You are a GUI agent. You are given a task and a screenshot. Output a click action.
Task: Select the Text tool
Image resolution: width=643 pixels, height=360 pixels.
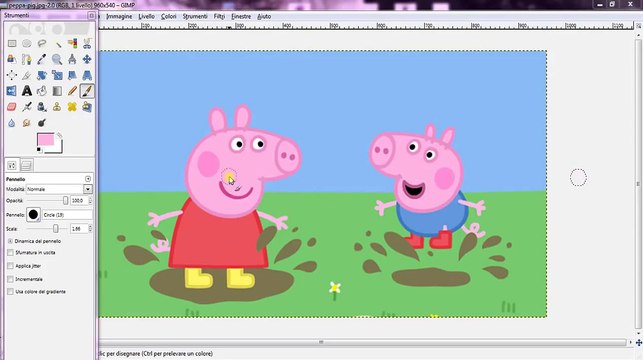[x=27, y=91]
